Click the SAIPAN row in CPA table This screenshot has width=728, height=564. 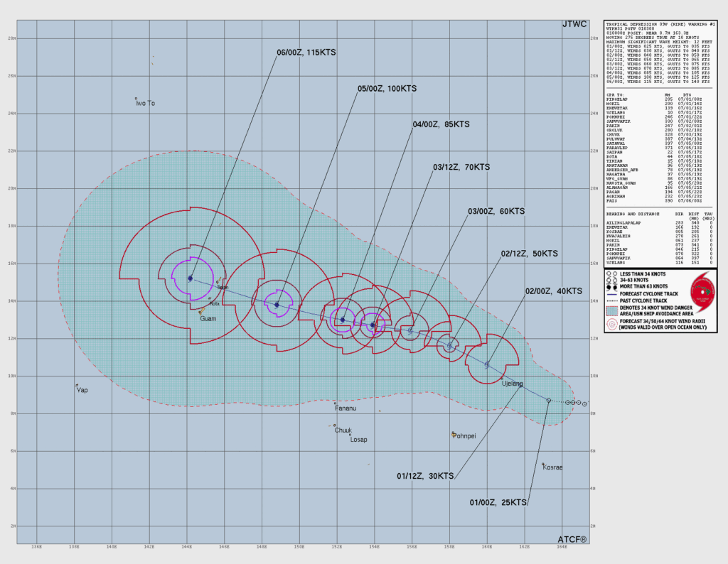click(x=654, y=152)
